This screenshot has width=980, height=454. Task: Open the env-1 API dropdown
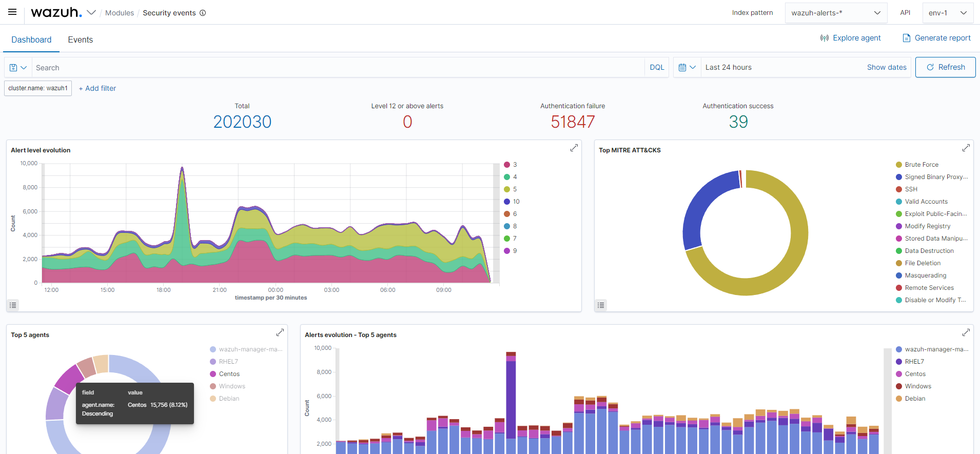(x=948, y=13)
